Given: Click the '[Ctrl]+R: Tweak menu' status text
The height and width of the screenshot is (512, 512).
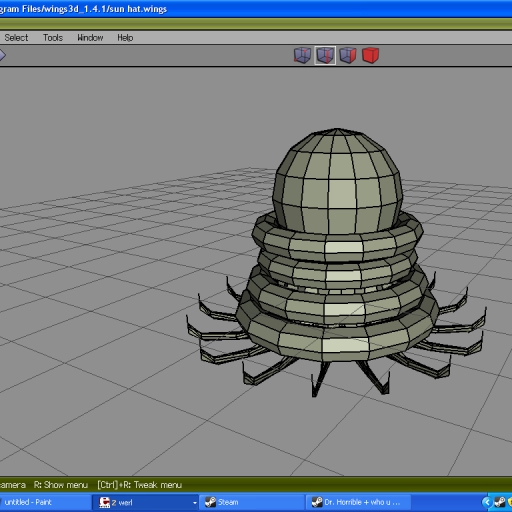Looking at the screenshot, I should click(140, 485).
